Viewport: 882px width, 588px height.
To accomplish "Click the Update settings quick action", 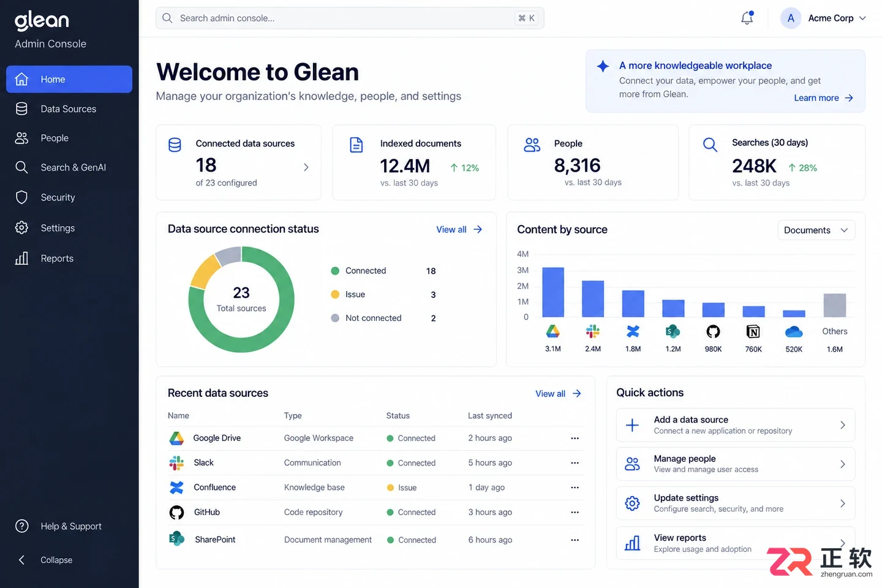I will pyautogui.click(x=736, y=503).
